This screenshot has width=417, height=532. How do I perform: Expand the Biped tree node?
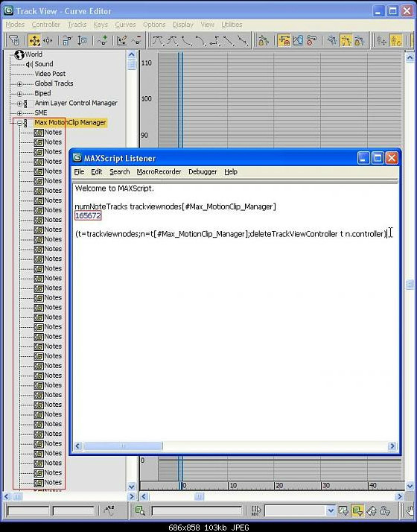tap(19, 94)
